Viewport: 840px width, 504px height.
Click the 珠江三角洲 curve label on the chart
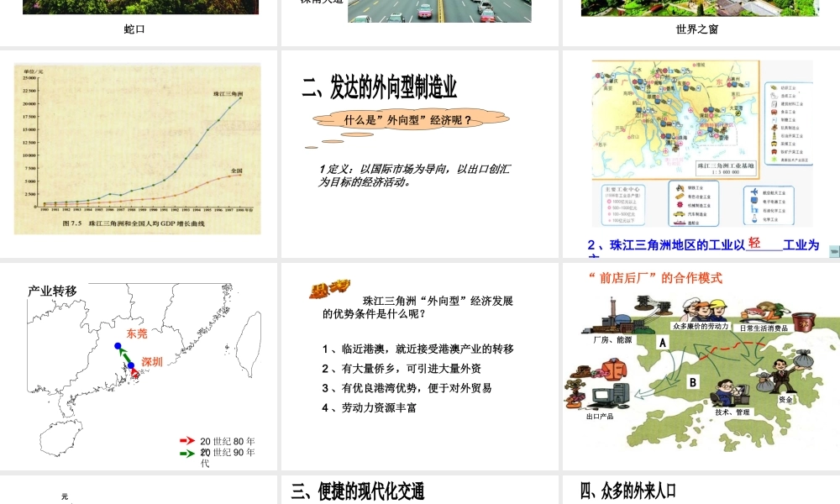[x=228, y=94]
